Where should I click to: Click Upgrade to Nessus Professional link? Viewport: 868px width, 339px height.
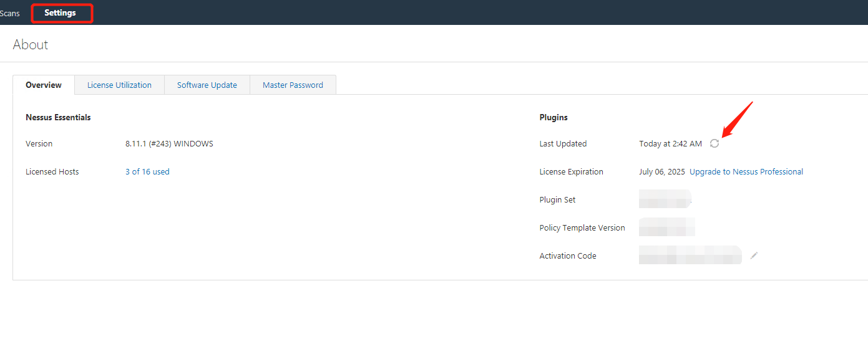pyautogui.click(x=746, y=171)
